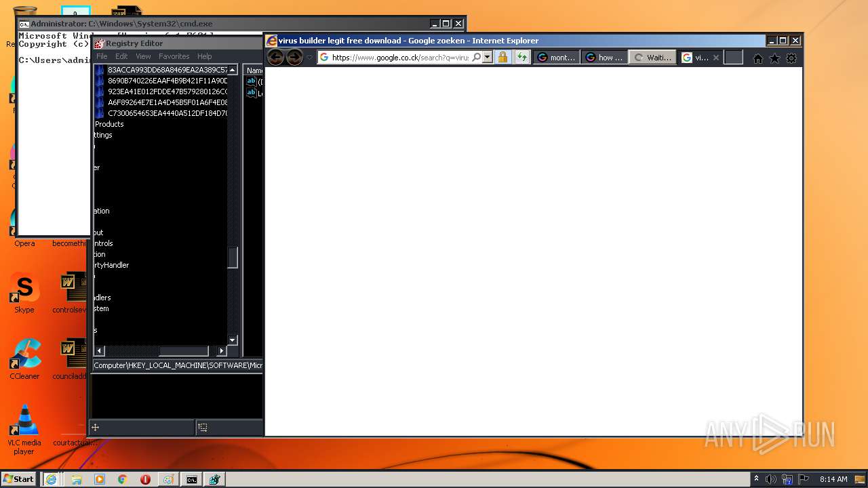Open Windows Media Player from the taskbar
The image size is (868, 488).
[x=100, y=479]
